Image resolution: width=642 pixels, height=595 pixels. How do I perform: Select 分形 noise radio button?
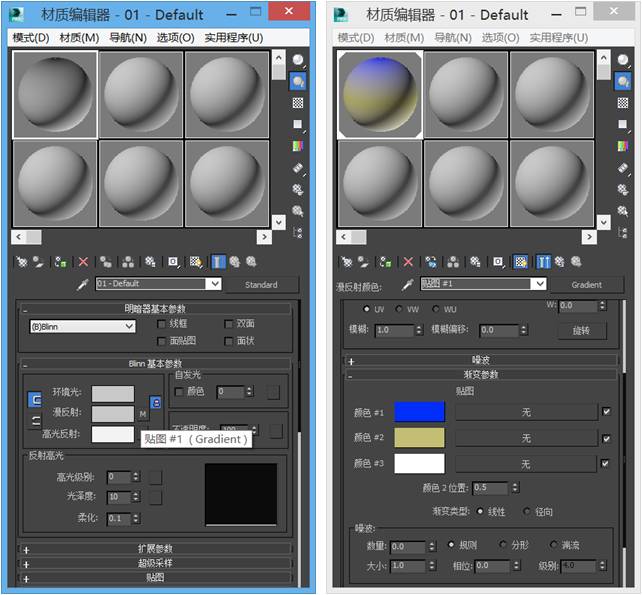click(503, 544)
